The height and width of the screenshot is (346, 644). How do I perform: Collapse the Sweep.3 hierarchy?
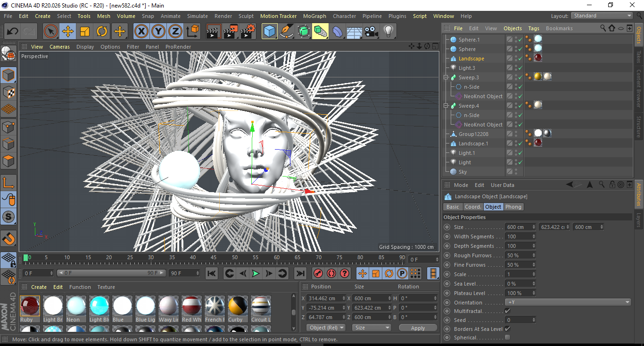point(446,77)
